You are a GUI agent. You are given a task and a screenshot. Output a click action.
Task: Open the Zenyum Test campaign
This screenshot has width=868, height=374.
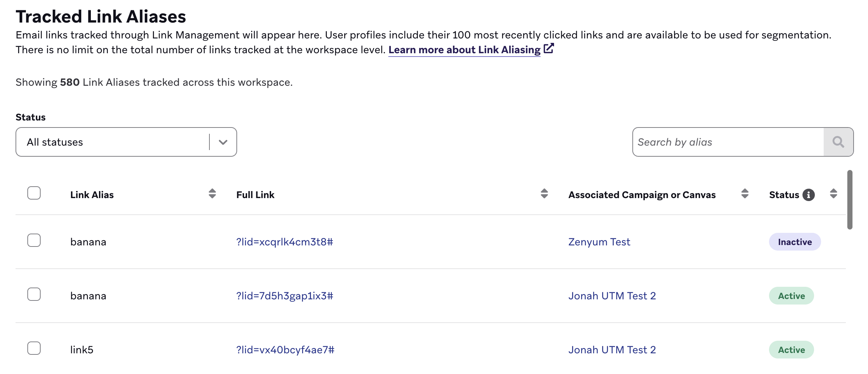pos(599,242)
